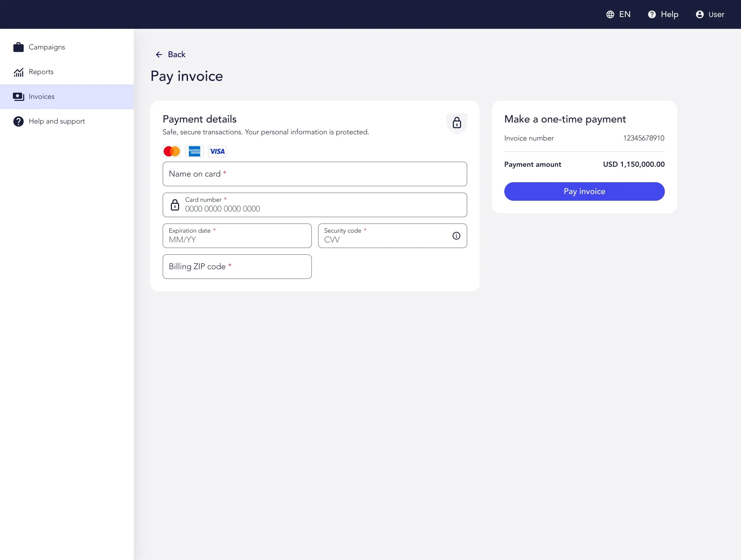Open the User menu label
Screen dimensions: 741x560
716,14
